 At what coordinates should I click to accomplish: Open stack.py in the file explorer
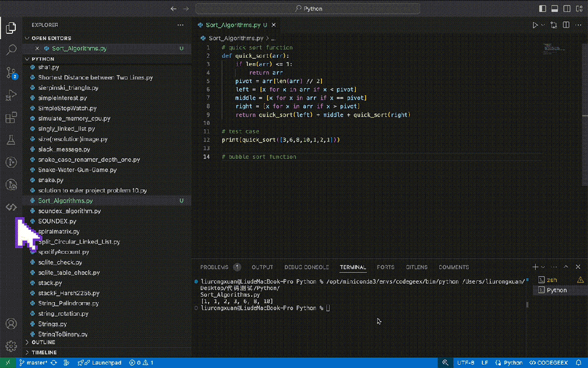tap(50, 283)
